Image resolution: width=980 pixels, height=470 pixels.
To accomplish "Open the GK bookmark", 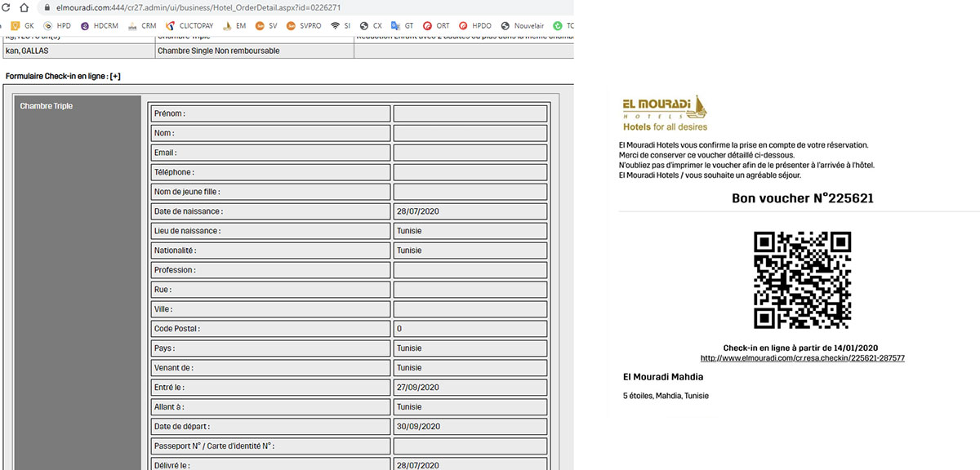I will [x=22, y=26].
